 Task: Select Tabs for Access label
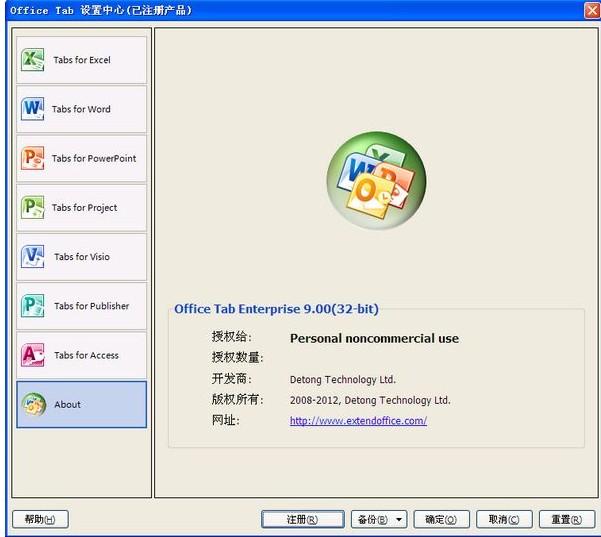pos(87,355)
